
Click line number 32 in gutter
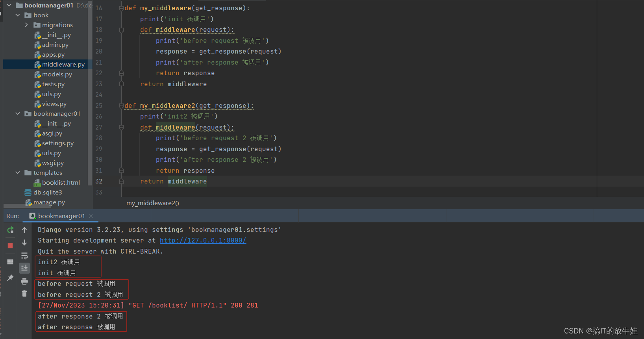pyautogui.click(x=99, y=182)
